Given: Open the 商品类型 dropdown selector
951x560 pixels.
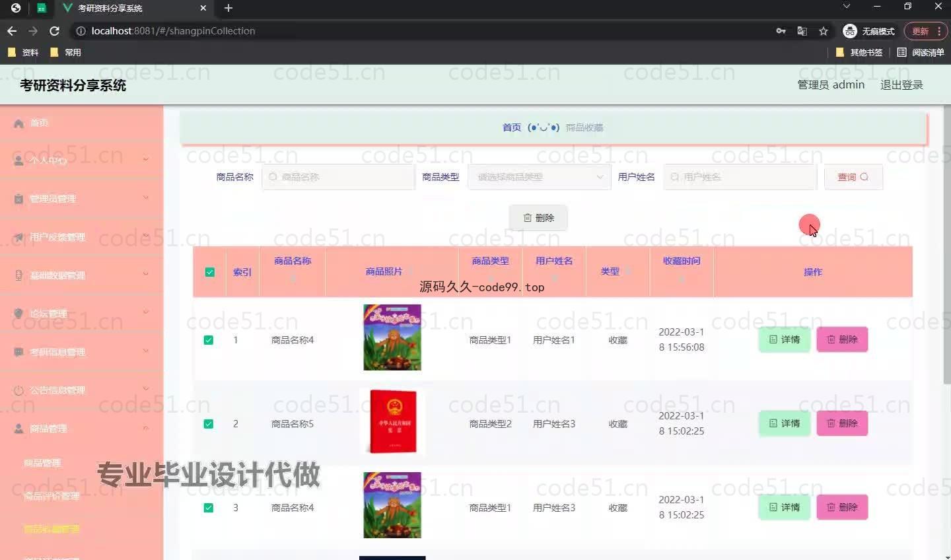Looking at the screenshot, I should tap(539, 177).
